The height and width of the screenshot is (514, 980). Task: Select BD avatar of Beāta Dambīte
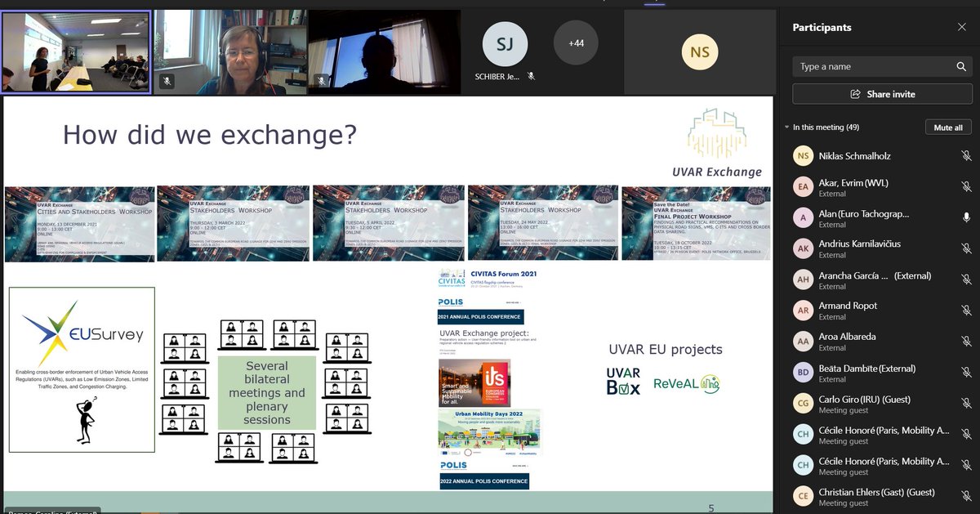click(x=804, y=373)
